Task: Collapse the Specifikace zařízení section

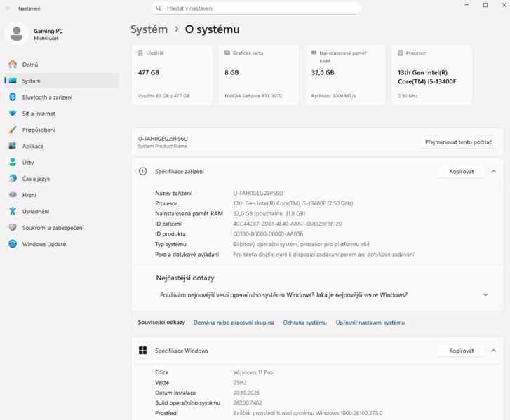Action: pos(493,171)
